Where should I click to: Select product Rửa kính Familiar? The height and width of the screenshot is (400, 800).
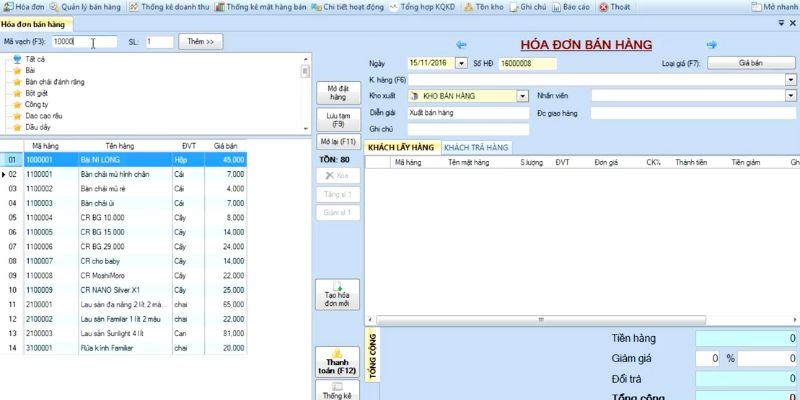pyautogui.click(x=123, y=347)
